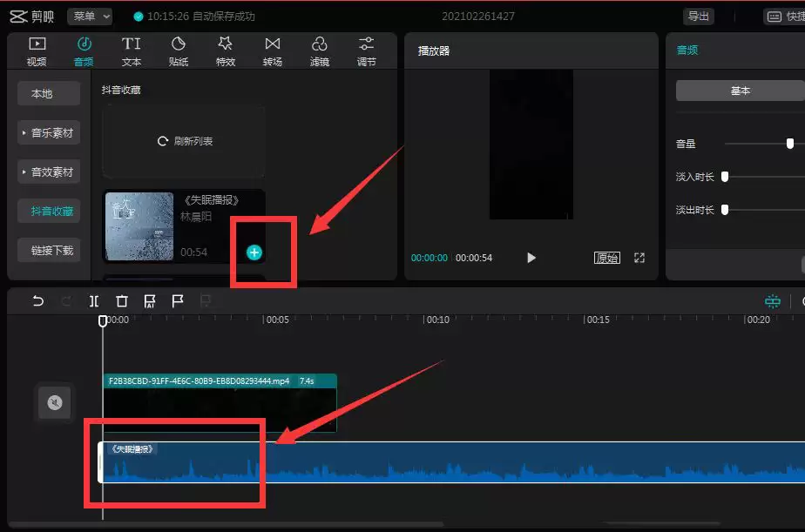Click the 导出 export button
The height and width of the screenshot is (532, 805).
tap(697, 15)
